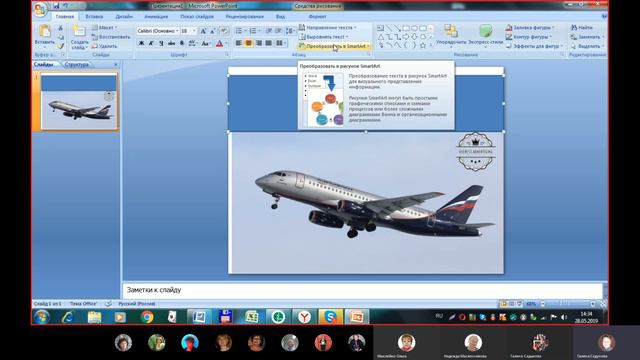The height and width of the screenshot is (360, 640).
Task: Open the Упорядочить arrange dropdown
Action: tap(451, 35)
